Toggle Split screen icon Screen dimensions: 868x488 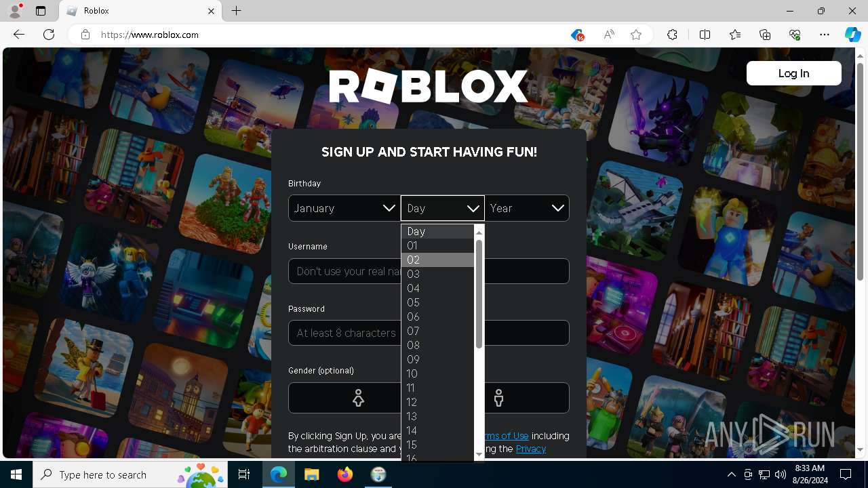click(x=705, y=35)
